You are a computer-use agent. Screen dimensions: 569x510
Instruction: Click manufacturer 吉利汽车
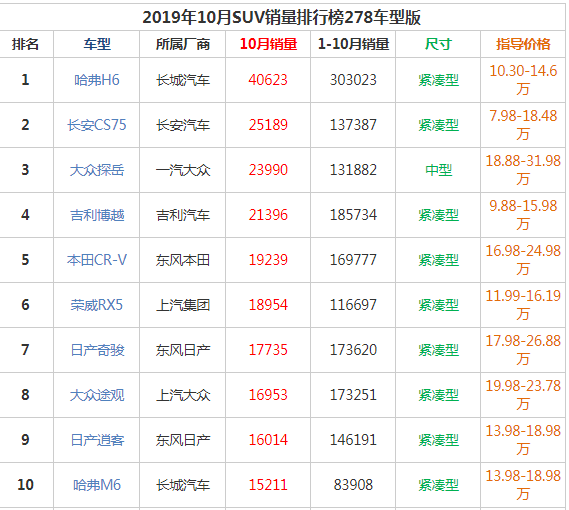coord(183,215)
